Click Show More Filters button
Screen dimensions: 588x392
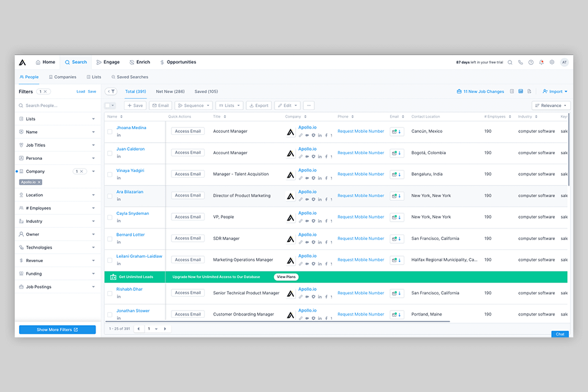coord(58,330)
